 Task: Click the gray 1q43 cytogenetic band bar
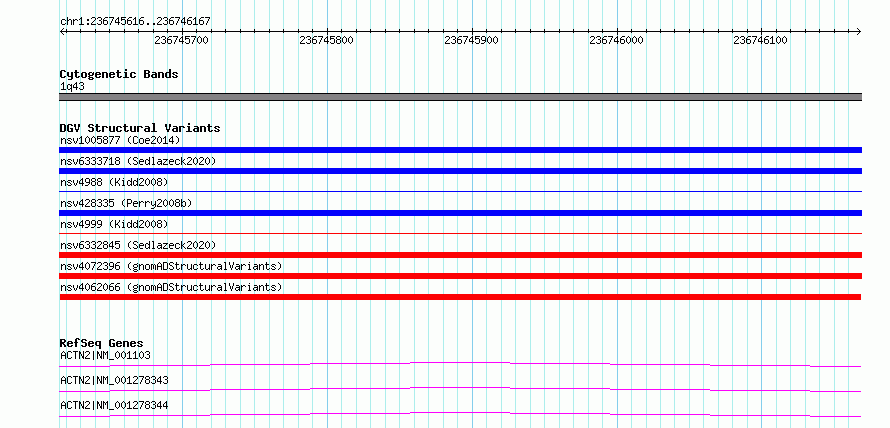[x=460, y=97]
